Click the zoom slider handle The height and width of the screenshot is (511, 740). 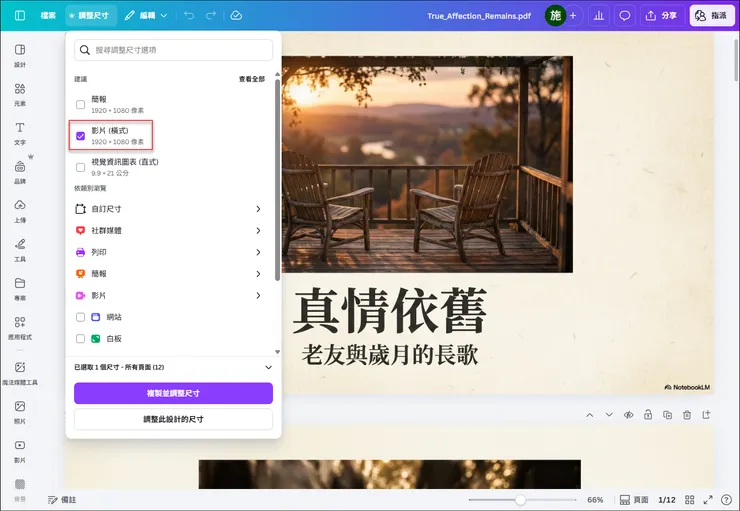[520, 500]
